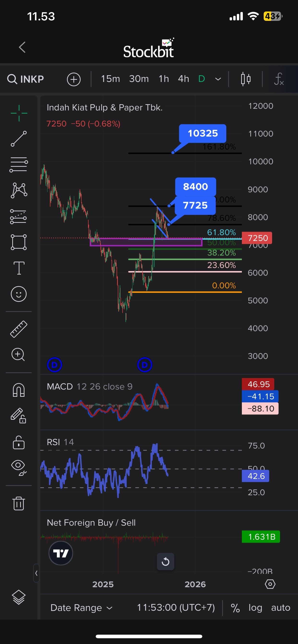Tap the battery indicator in status bar

tap(273, 16)
